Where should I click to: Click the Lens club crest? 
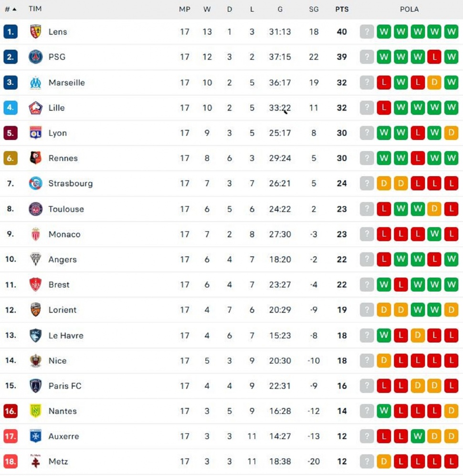pyautogui.click(x=34, y=32)
